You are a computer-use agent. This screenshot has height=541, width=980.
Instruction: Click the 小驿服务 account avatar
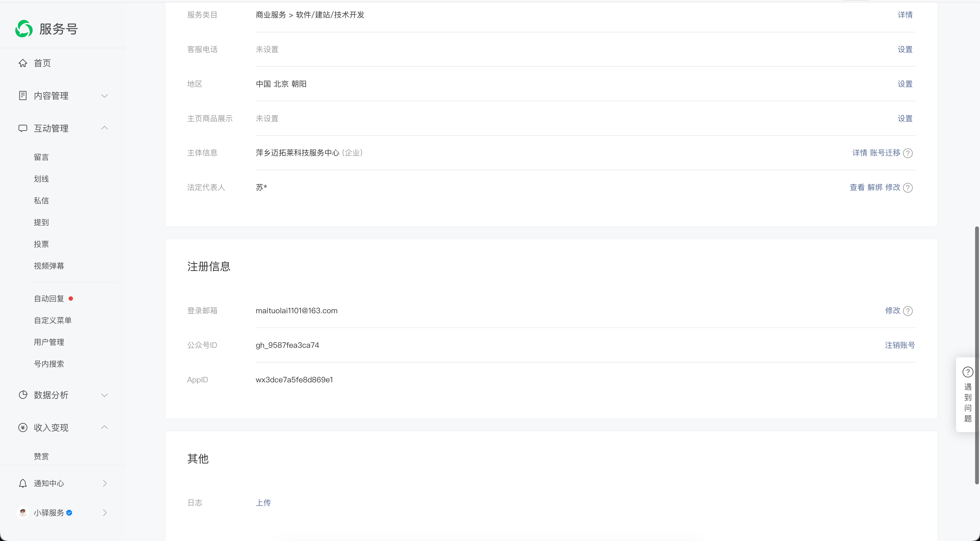[x=23, y=512]
